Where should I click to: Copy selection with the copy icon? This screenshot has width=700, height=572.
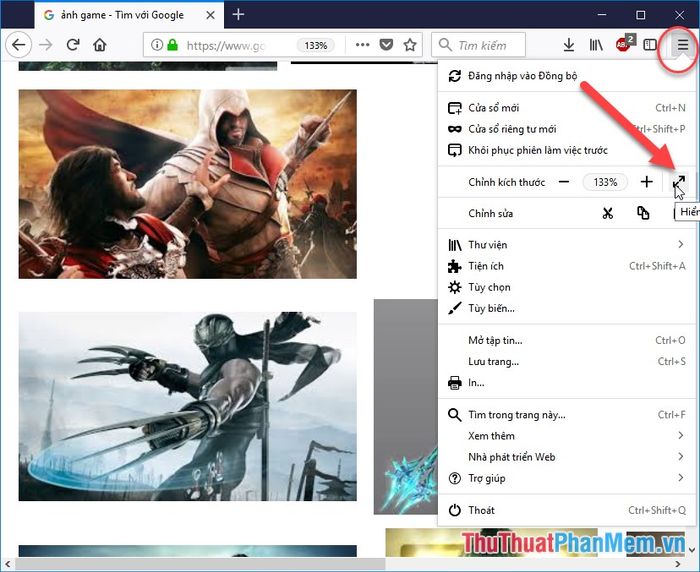coord(643,213)
